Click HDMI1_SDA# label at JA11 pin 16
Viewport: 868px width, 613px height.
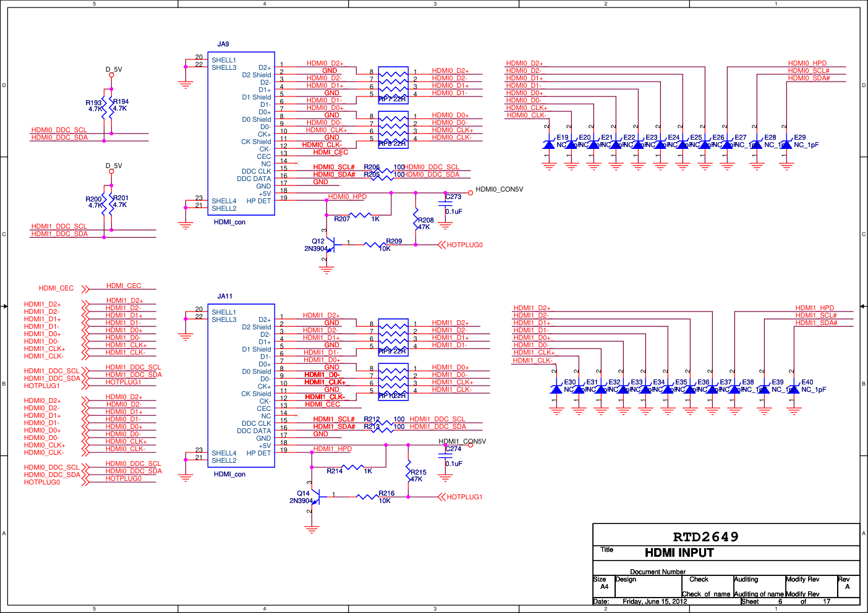point(334,426)
